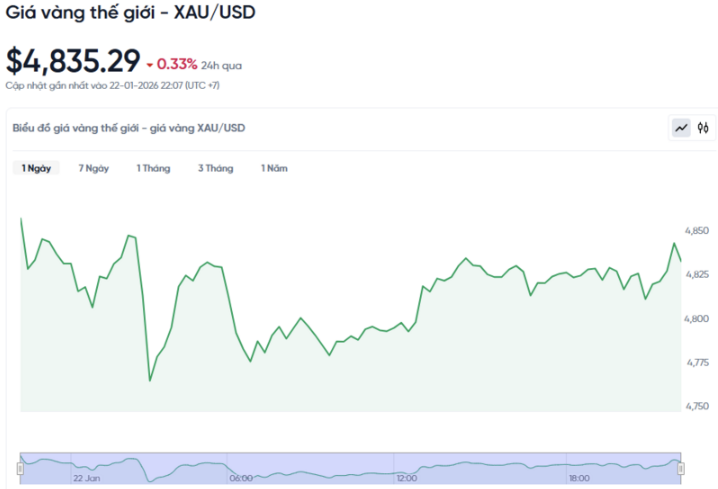Click the $4,835.29 gold price
Image resolution: width=718 pixels, height=489 pixels.
tap(73, 61)
